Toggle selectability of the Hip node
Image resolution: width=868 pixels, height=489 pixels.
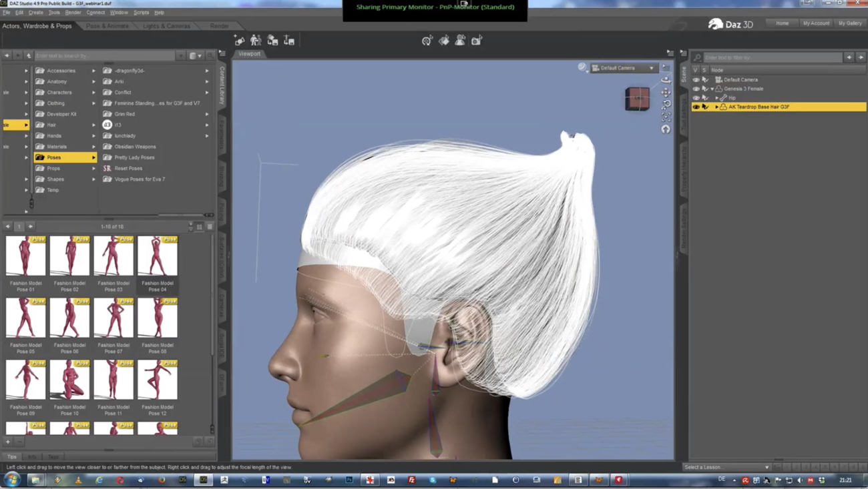[704, 97]
